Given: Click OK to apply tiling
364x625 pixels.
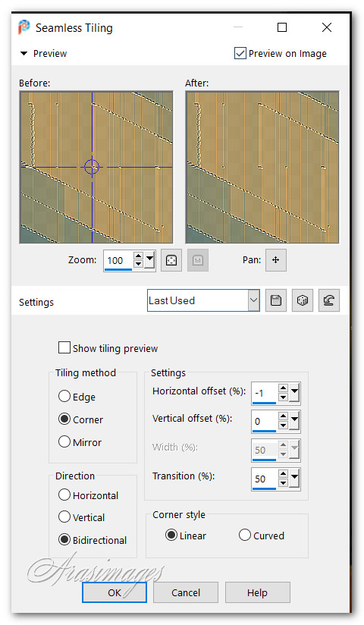Looking at the screenshot, I should [115, 592].
